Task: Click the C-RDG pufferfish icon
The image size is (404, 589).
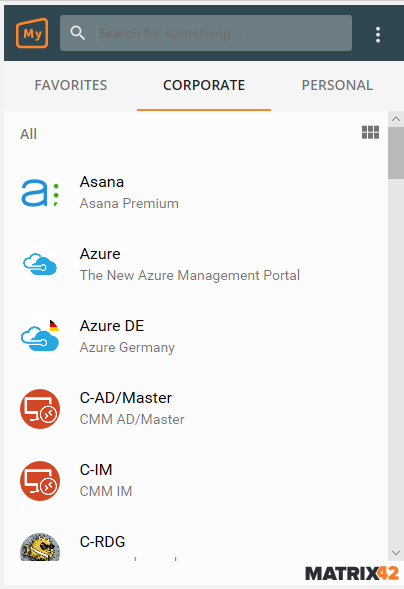Action: point(40,547)
